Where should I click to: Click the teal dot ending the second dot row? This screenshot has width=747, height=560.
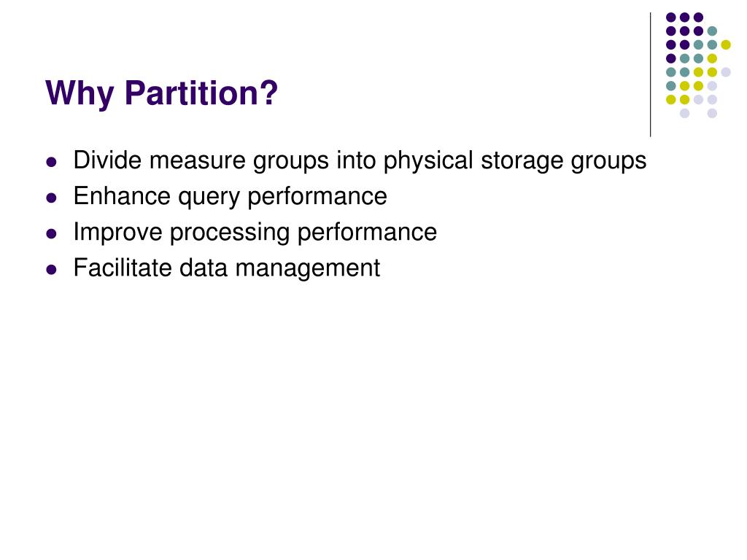tap(712, 31)
